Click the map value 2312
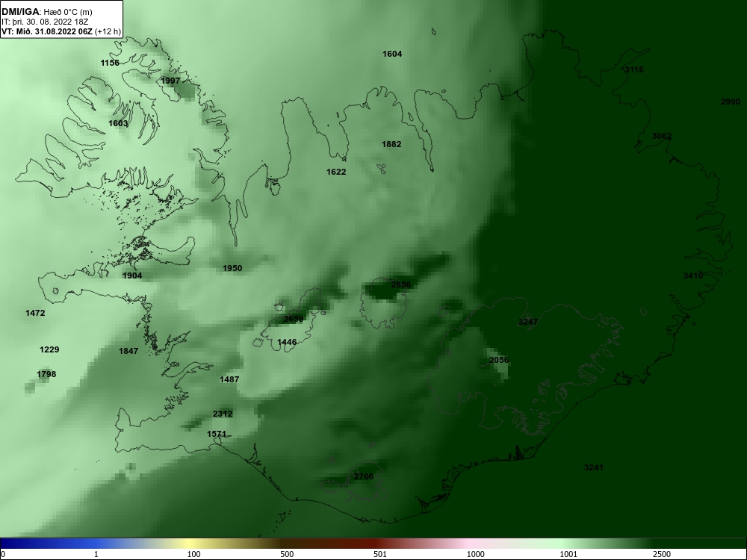This screenshot has height=560, width=747. point(223,414)
